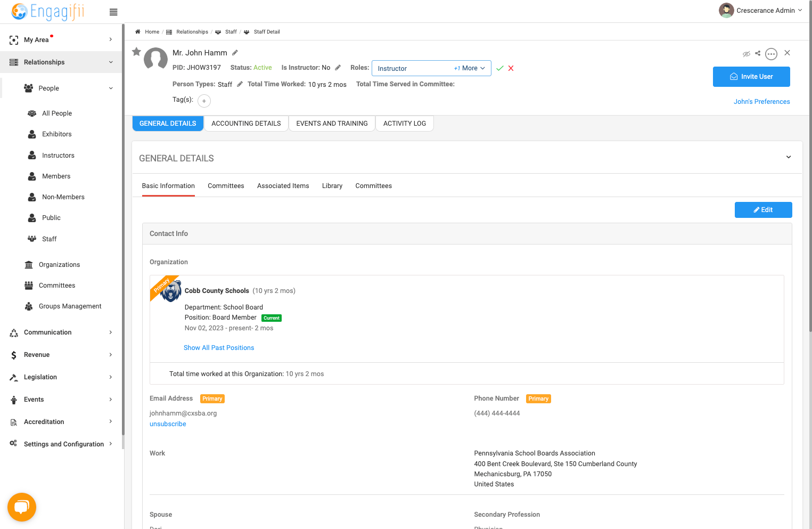The width and height of the screenshot is (812, 529).
Task: Confirm roles with green checkmark
Action: point(499,68)
